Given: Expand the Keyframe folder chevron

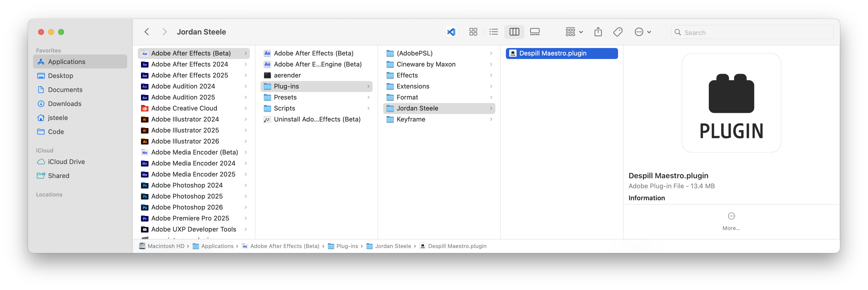Looking at the screenshot, I should pyautogui.click(x=491, y=119).
